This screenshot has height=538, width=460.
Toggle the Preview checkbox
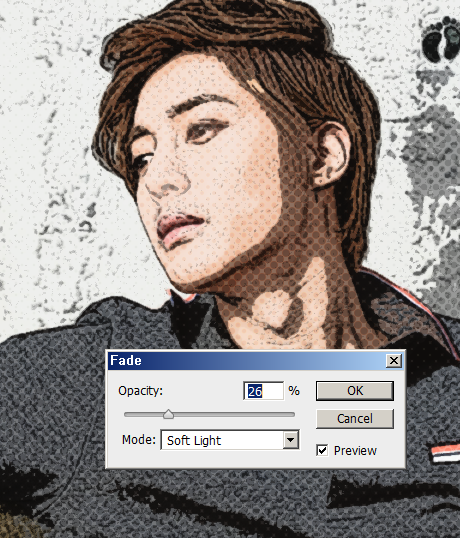322,450
